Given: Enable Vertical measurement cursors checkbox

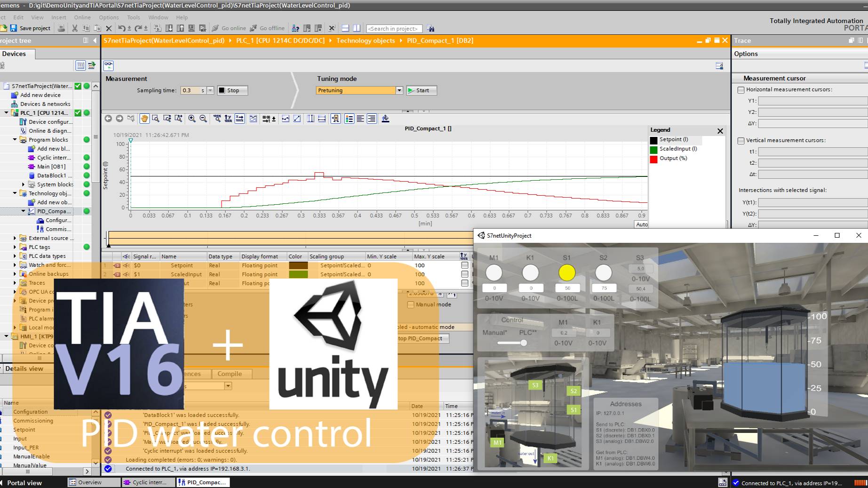Looking at the screenshot, I should pyautogui.click(x=741, y=140).
